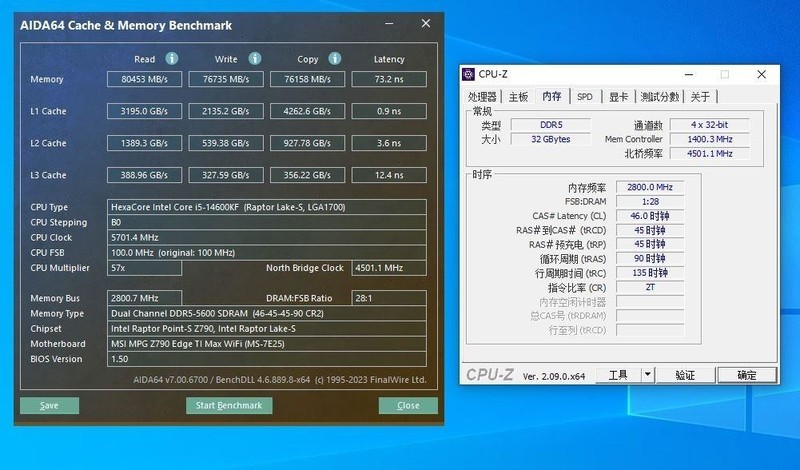Minimize the AIDA64 benchmark window
Image resolution: width=800 pixels, height=470 pixels.
389,24
